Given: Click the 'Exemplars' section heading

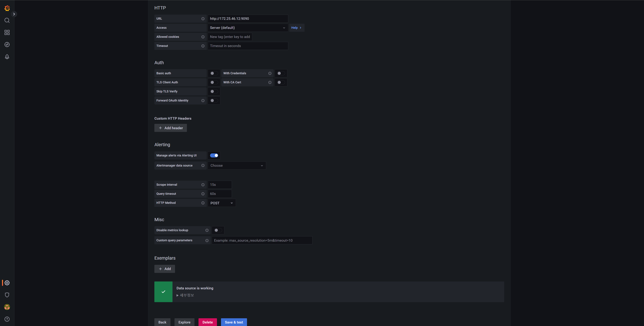Looking at the screenshot, I should [165, 258].
